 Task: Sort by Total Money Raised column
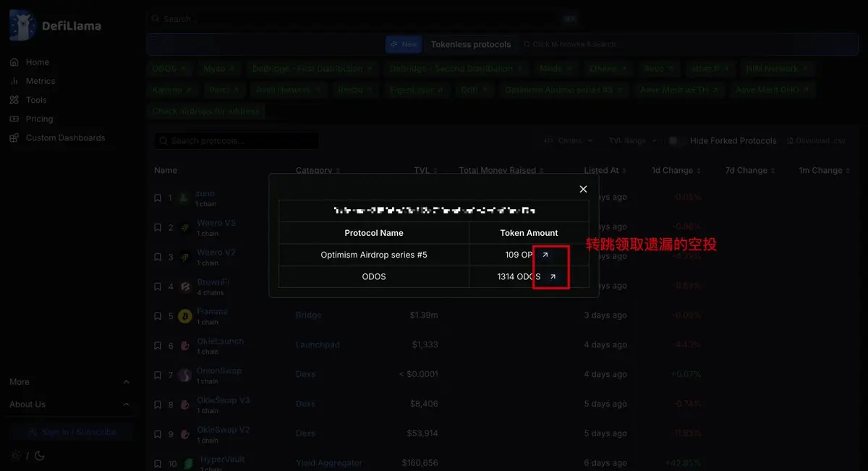coord(501,171)
